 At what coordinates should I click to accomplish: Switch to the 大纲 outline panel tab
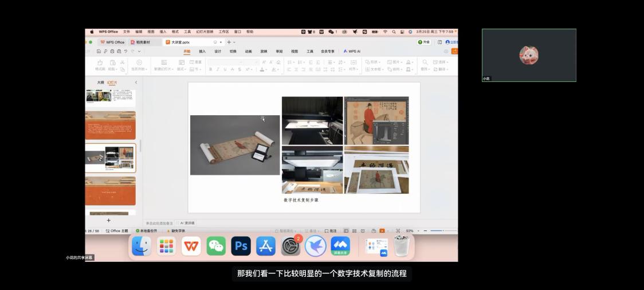(x=100, y=83)
